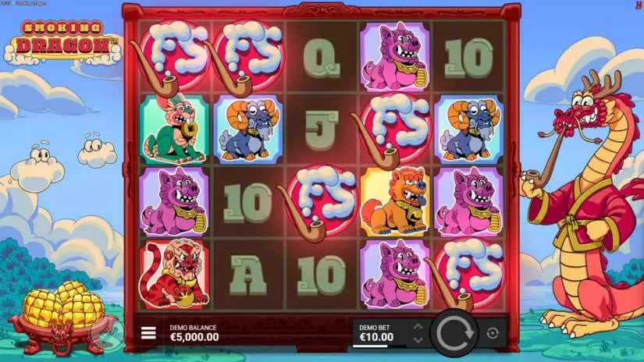
Task: Select the green rabbit symbol
Action: click(174, 130)
